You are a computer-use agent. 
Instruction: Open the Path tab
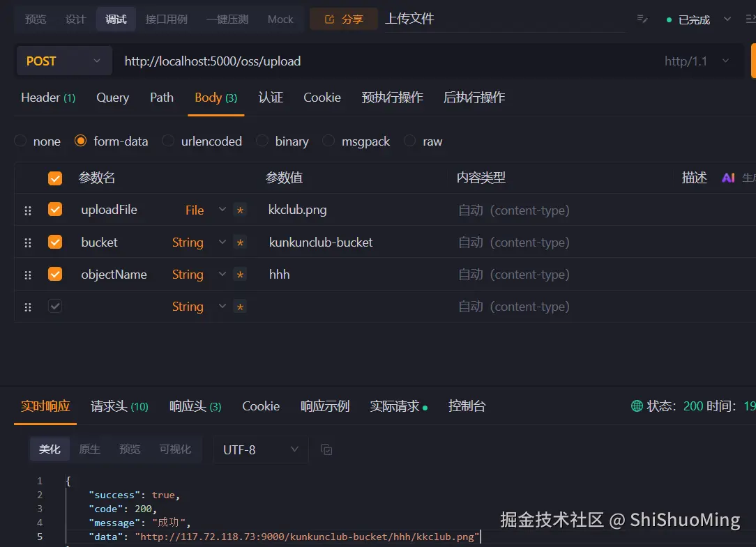162,98
